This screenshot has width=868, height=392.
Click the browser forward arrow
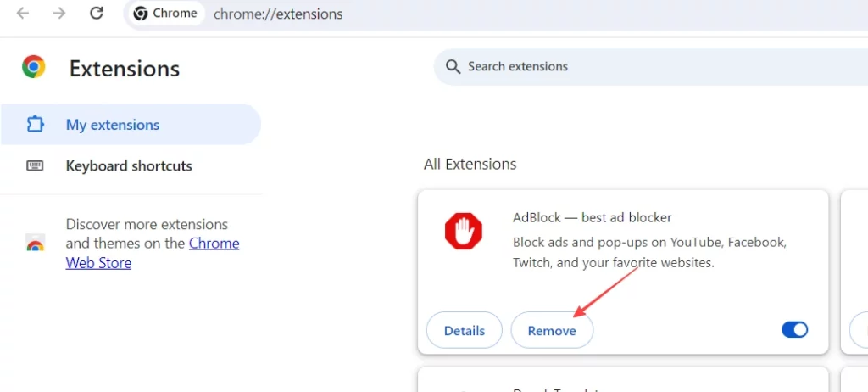59,14
